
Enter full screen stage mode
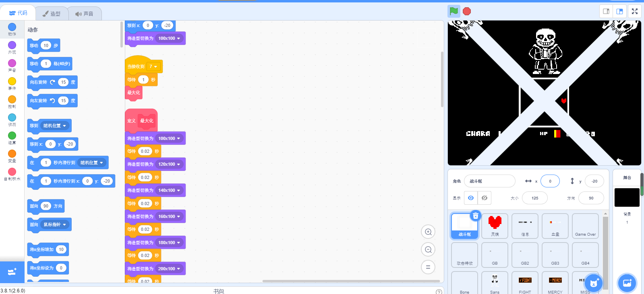(635, 11)
